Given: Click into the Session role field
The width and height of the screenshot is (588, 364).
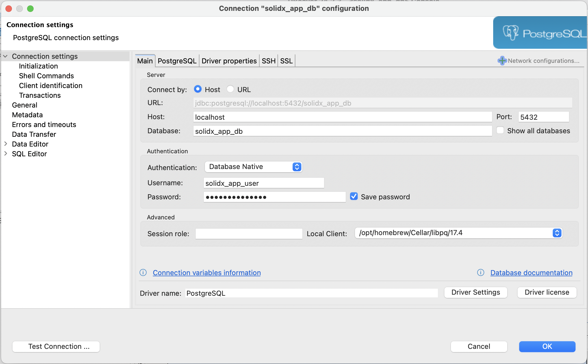Looking at the screenshot, I should 249,234.
